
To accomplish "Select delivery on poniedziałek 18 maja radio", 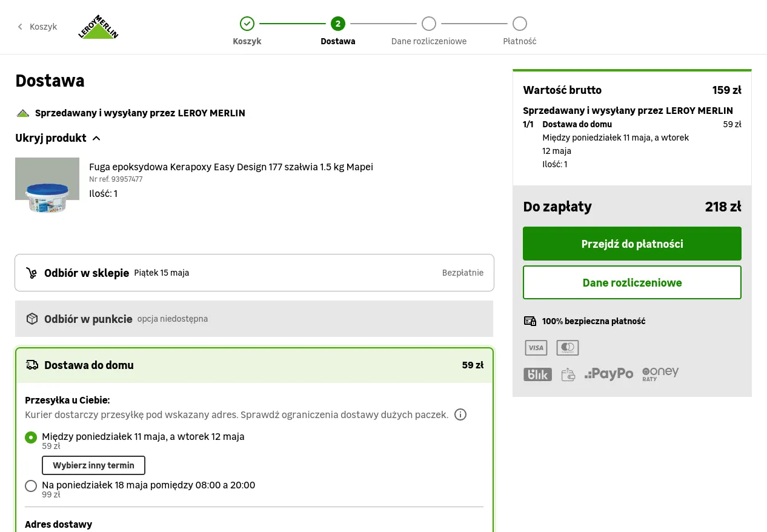I will [x=31, y=486].
